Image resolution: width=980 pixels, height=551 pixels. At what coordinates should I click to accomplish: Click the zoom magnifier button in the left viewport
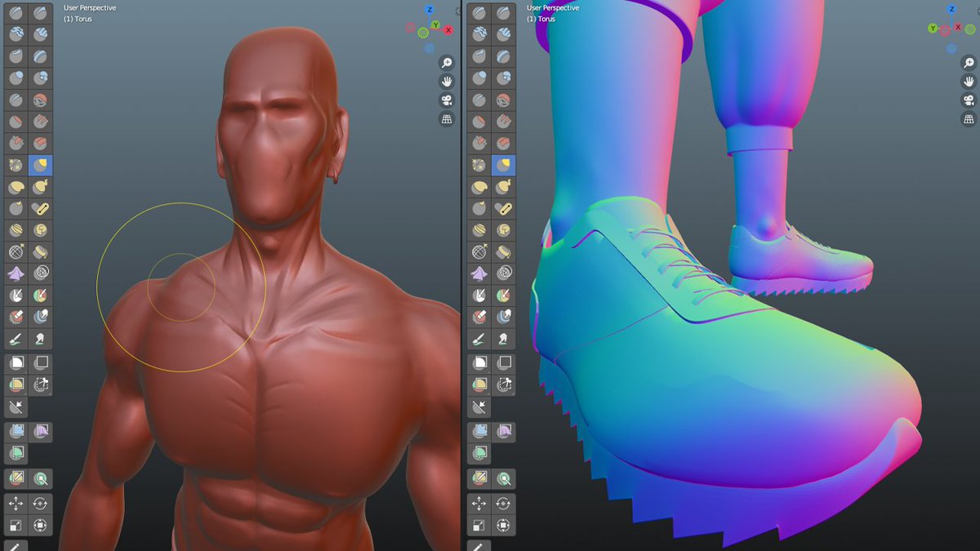[x=447, y=63]
